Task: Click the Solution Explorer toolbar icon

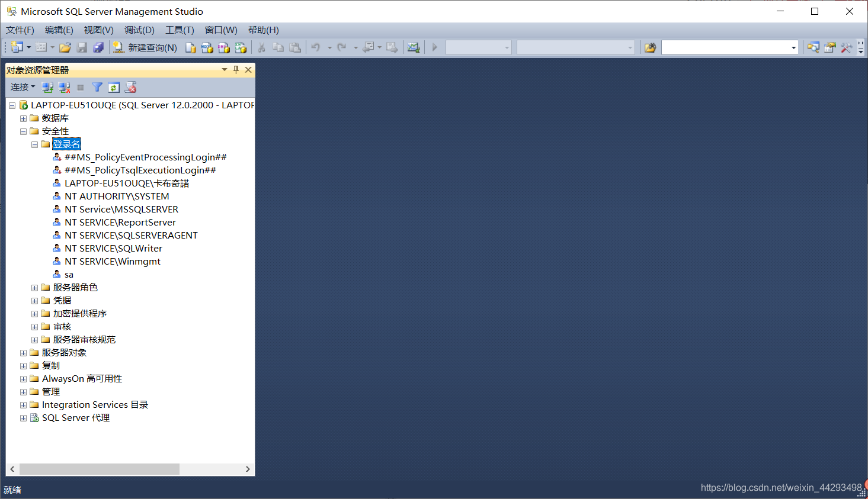Action: [813, 47]
